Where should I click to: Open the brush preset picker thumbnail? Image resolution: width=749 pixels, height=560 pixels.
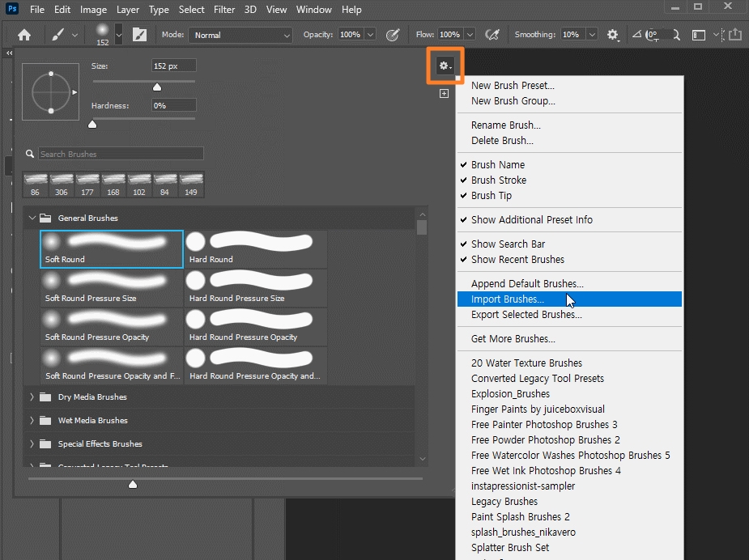point(102,34)
